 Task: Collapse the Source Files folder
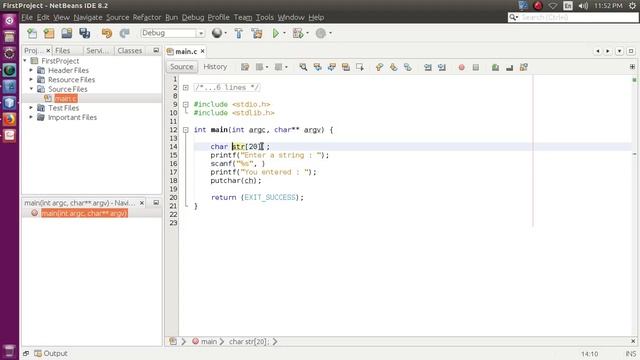click(x=31, y=89)
